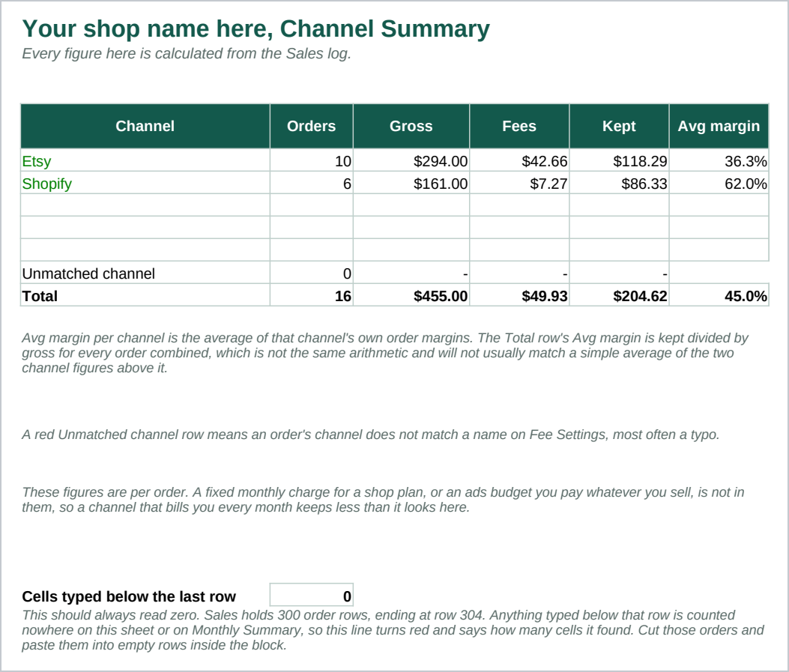Click the Fees column header

point(519,127)
